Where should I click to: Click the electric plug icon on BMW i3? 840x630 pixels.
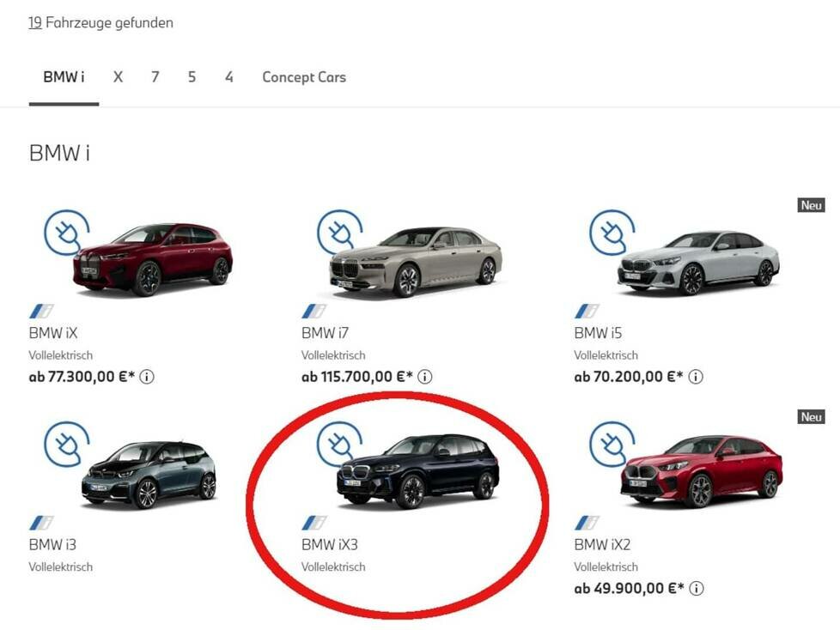66,445
